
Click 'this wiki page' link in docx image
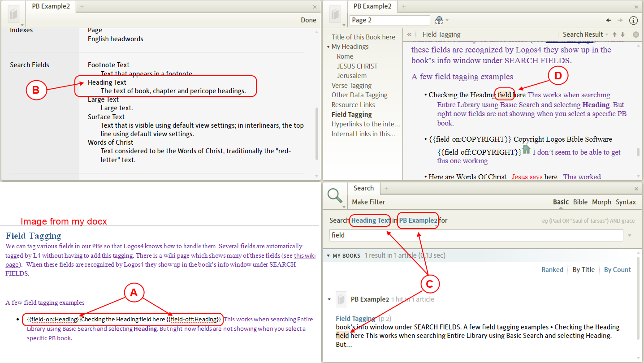click(305, 255)
